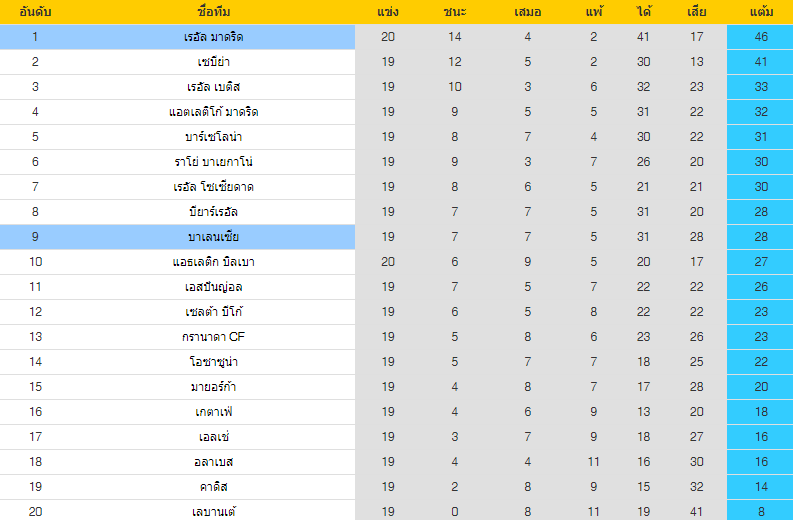Select team name กรานาดา CF
Viewport: 793px width, 520px height.
213,337
